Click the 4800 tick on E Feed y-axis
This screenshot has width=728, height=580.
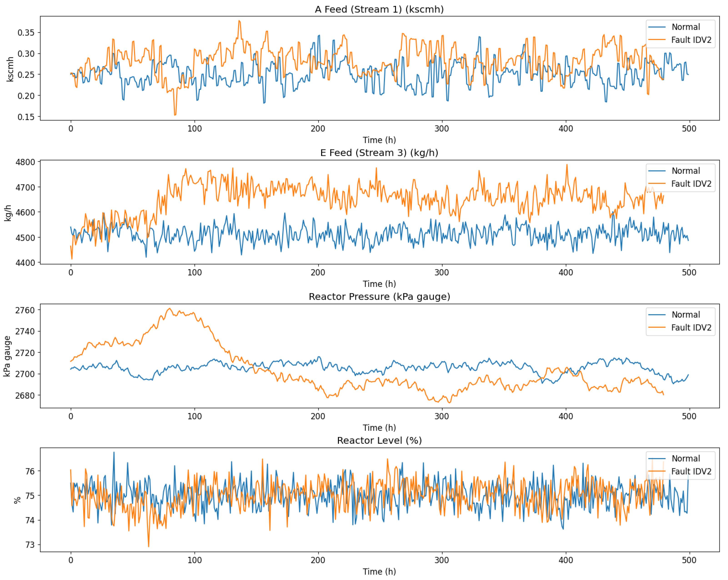point(25,162)
